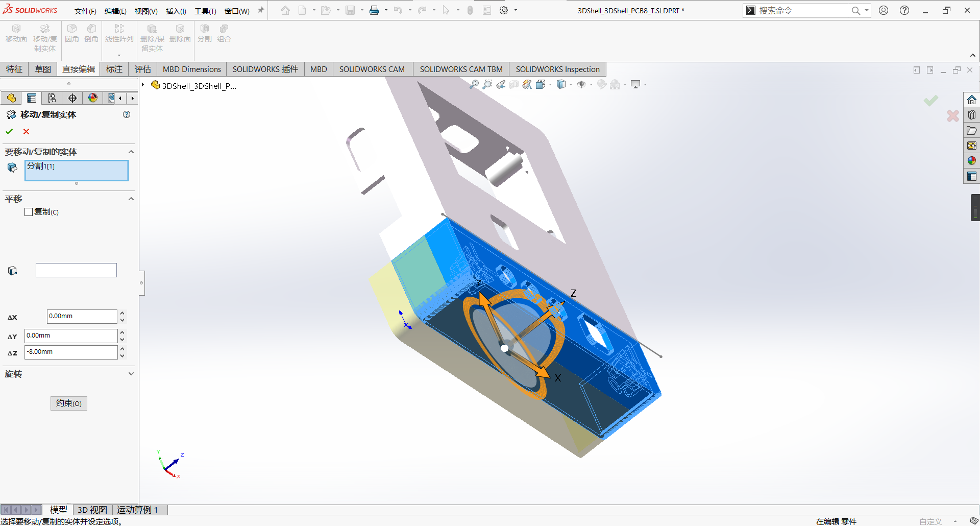
Task: Click the 约束(O) button
Action: click(x=69, y=403)
